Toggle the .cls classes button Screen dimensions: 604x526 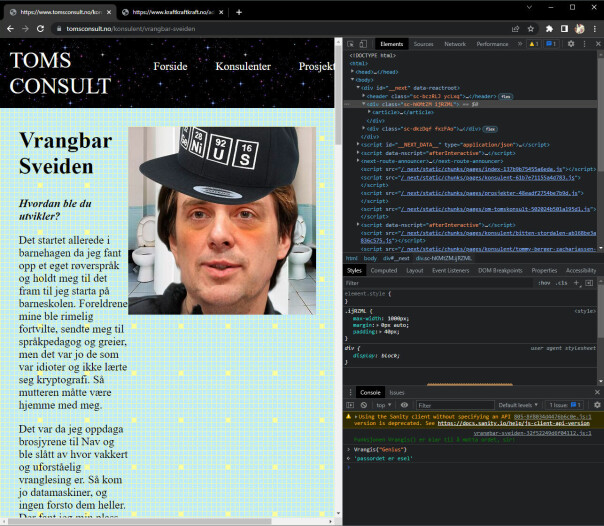coord(562,283)
